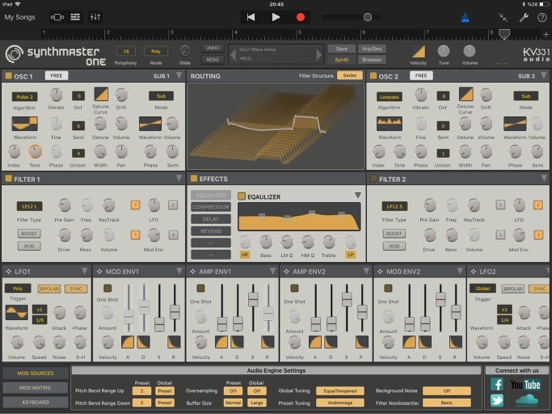Open OSC 1 Algorithm Pulse 2 selector
The height and width of the screenshot is (414, 552).
pyautogui.click(x=25, y=96)
